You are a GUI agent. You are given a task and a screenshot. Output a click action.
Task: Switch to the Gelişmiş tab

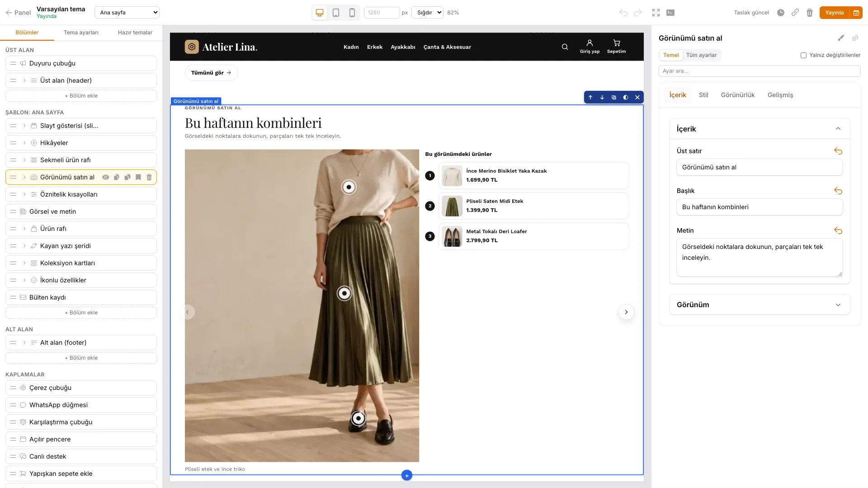(780, 95)
